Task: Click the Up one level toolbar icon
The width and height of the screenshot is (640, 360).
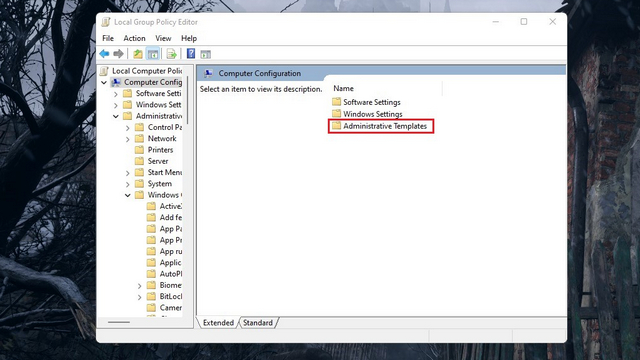Action: point(138,53)
